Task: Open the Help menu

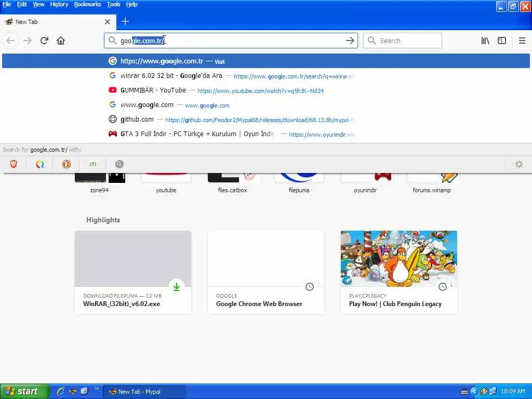Action: click(131, 4)
